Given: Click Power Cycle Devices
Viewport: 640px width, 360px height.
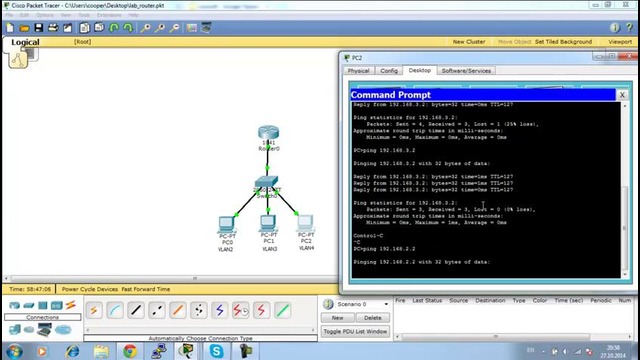Looking at the screenshot, I should [x=90, y=289].
